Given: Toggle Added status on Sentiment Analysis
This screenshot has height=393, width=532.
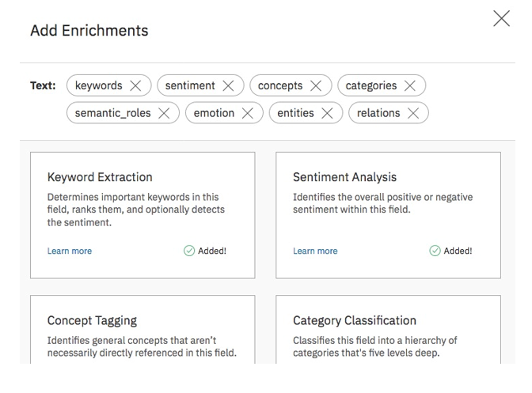Looking at the screenshot, I should coord(450,251).
